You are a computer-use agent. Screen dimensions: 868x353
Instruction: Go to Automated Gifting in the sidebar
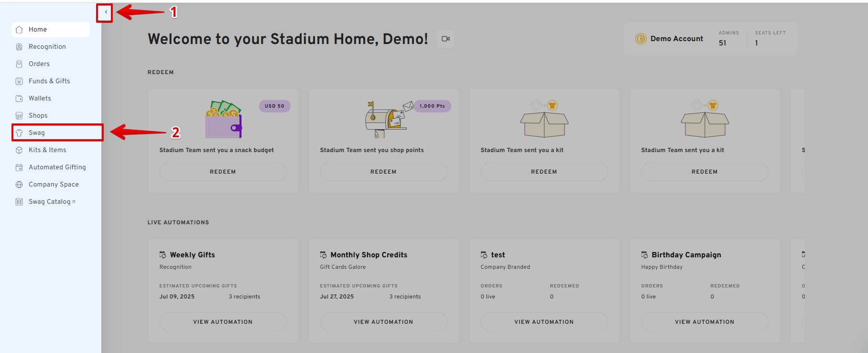click(x=57, y=167)
